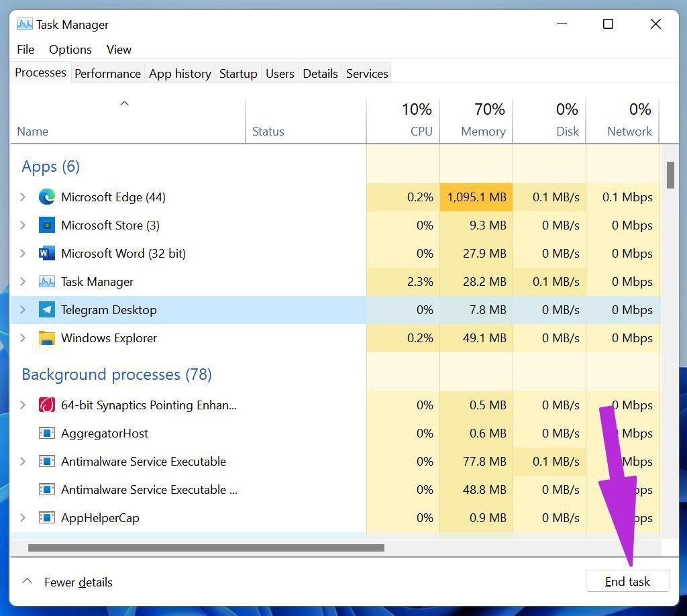Image resolution: width=687 pixels, height=616 pixels.
Task: Switch to the Details tab
Action: tap(320, 74)
